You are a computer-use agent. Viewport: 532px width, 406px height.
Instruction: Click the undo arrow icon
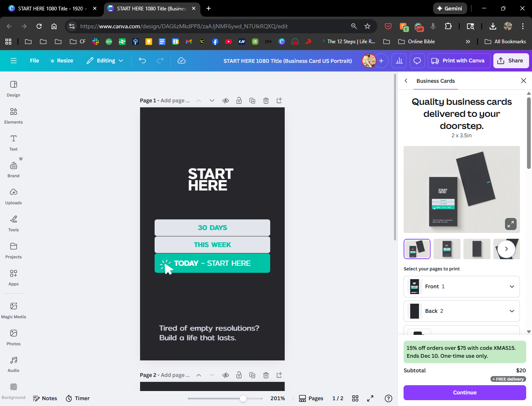(x=143, y=61)
